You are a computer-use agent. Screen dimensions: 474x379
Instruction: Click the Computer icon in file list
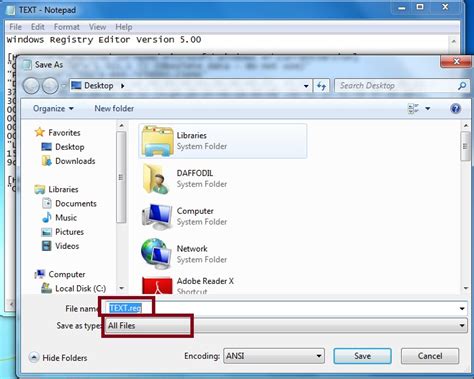(157, 217)
